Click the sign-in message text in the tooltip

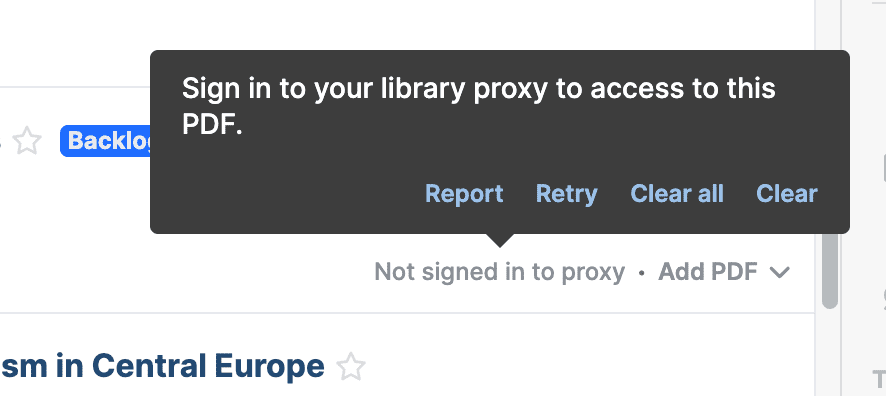479,107
